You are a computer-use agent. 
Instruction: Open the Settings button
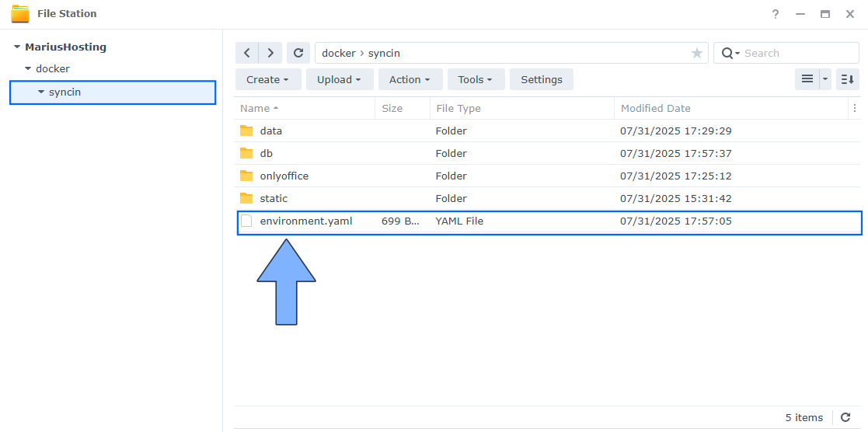tap(542, 79)
